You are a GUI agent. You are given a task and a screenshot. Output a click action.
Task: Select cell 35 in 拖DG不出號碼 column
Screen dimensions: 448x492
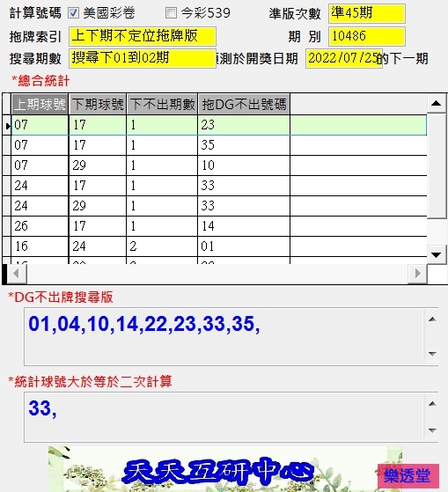244,145
